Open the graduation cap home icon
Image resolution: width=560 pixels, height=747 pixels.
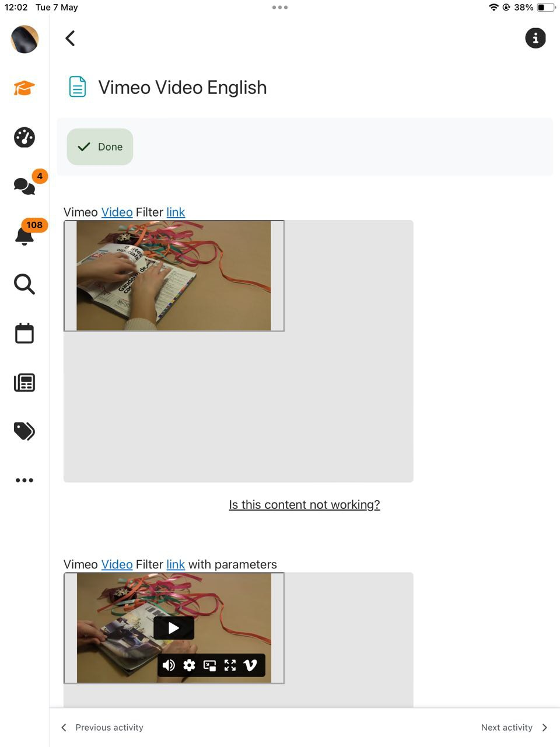pyautogui.click(x=24, y=88)
